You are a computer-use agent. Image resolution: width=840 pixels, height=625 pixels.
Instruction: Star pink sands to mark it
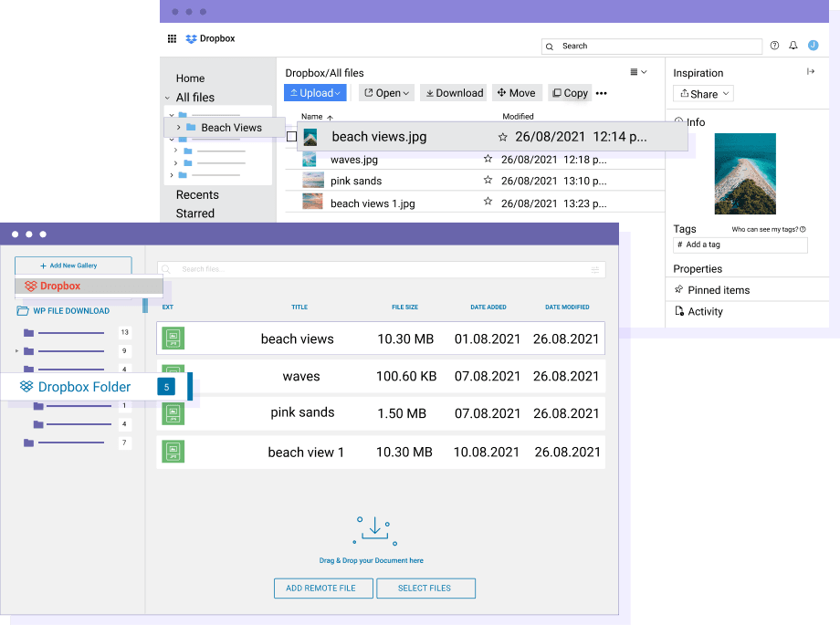488,182
